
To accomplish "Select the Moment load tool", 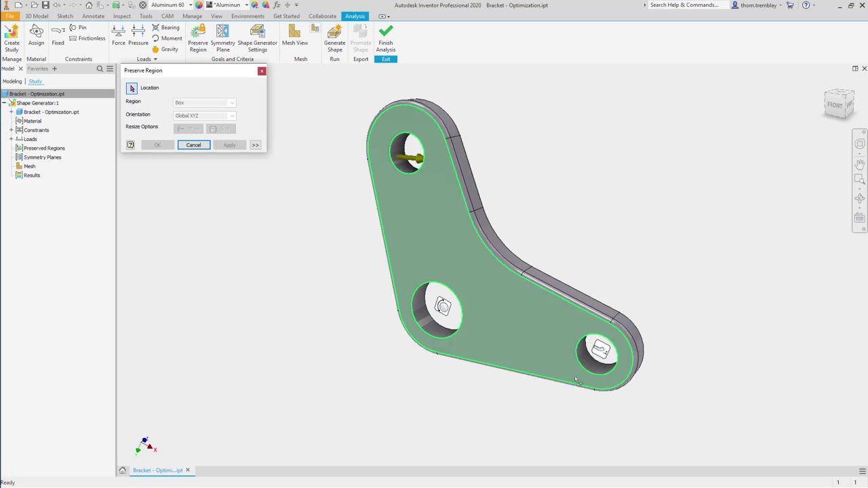I will (167, 39).
